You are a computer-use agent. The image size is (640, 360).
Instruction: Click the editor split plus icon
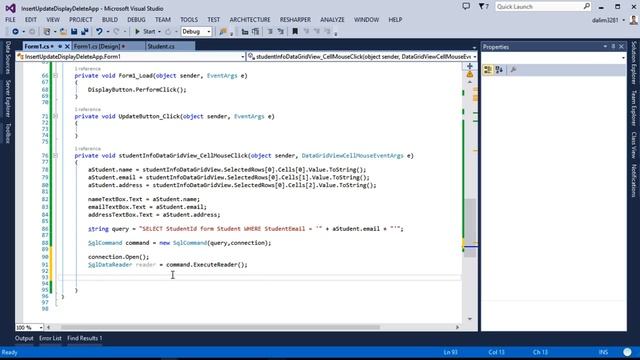tap(469, 66)
